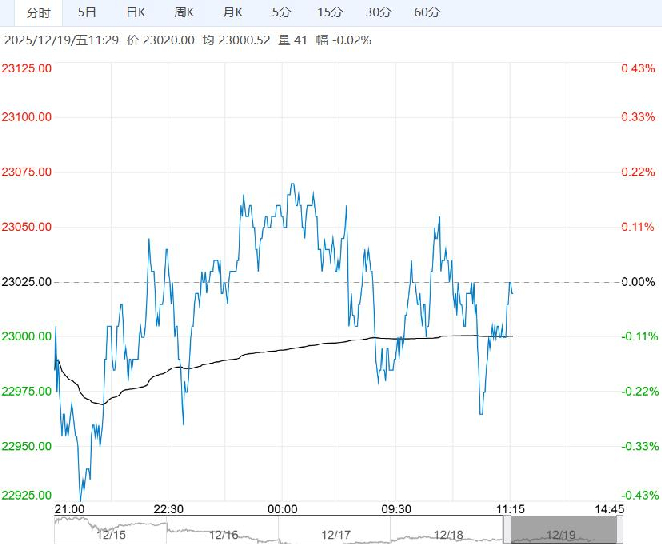
Task: Click the 14:45 end time label
Action: tap(608, 509)
